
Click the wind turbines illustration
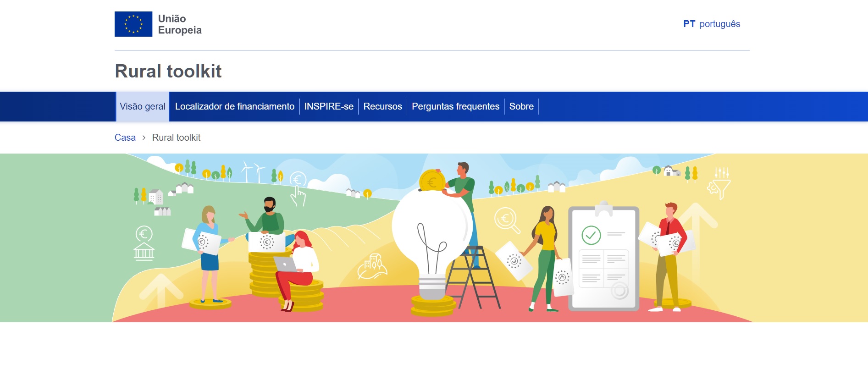pos(254,171)
